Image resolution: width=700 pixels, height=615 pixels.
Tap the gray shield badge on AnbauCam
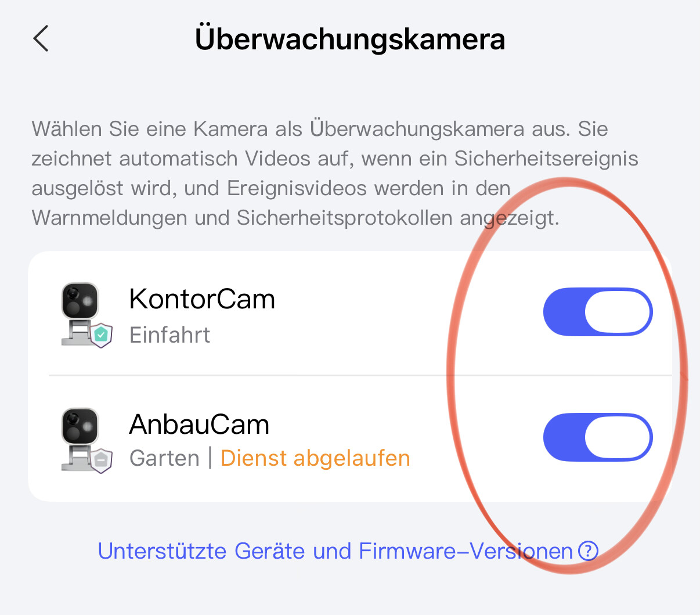click(101, 461)
